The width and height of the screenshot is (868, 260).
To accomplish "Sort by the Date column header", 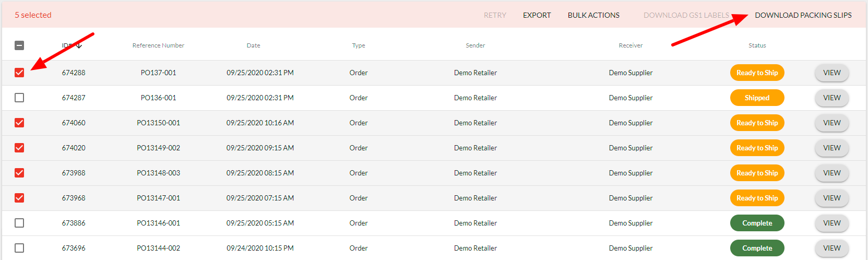I will click(x=253, y=45).
